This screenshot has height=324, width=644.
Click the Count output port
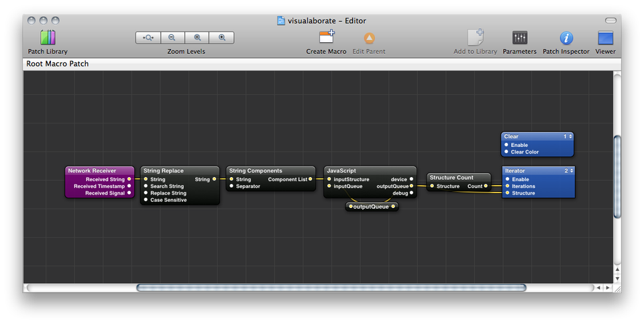[486, 186]
